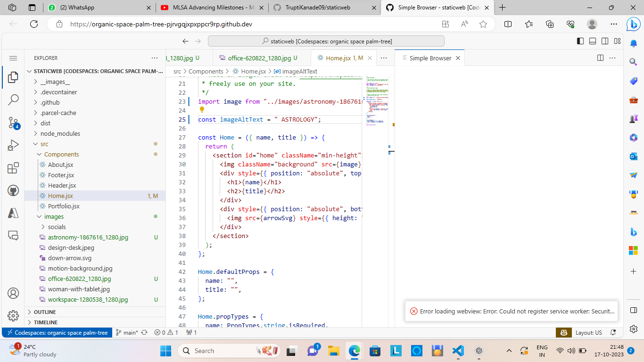
Task: Open the Azure panel from the activity bar
Action: pyautogui.click(x=13, y=212)
